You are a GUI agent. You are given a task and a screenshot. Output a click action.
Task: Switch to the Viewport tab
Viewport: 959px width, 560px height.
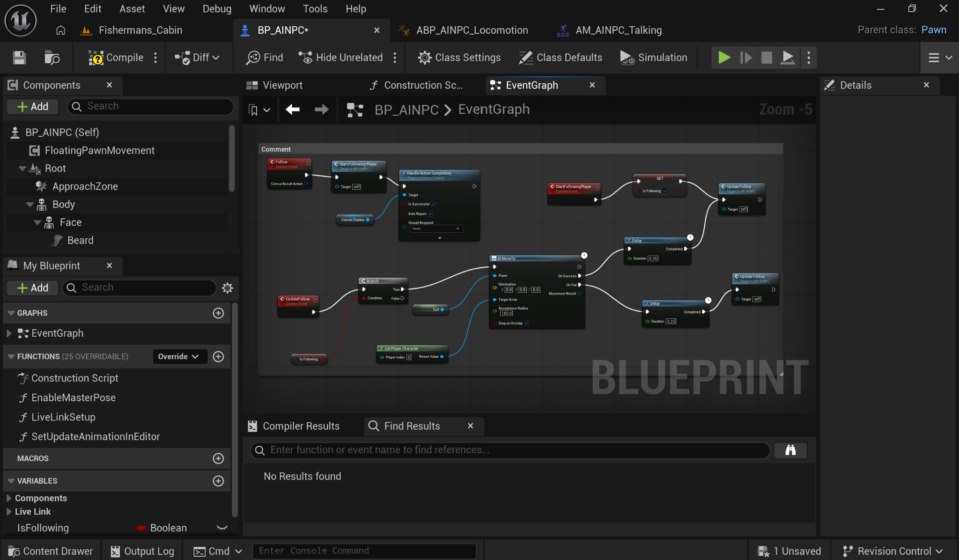coord(275,85)
